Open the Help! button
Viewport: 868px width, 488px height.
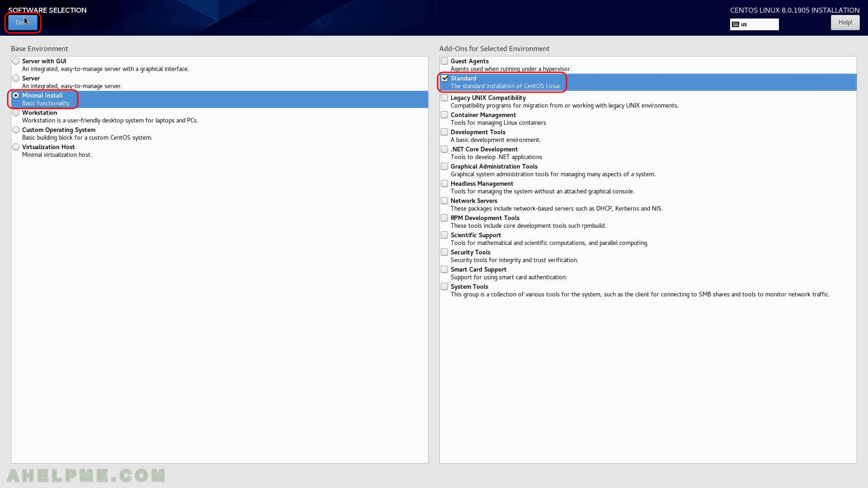845,23
